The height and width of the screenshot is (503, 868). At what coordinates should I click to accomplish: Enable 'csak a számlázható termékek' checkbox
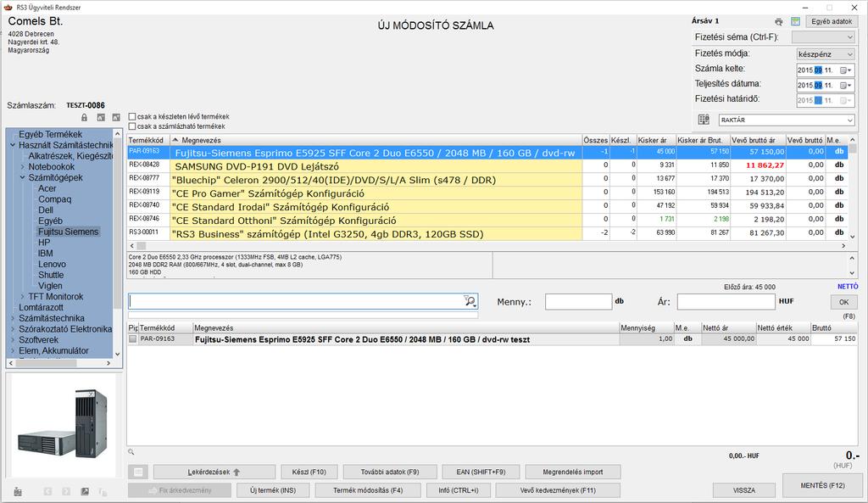pos(132,126)
